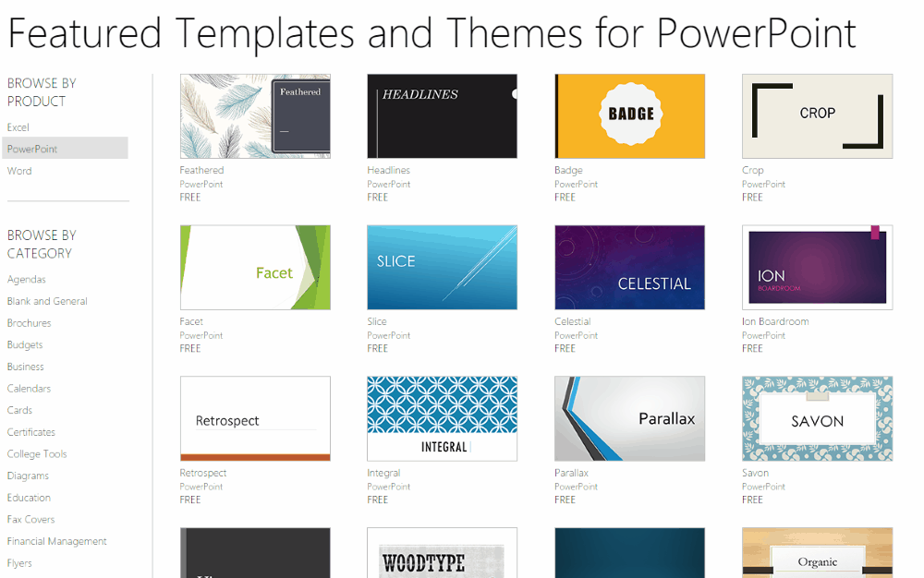The image size is (924, 578).
Task: Open the Retrospect template thumbnail
Action: coord(255,418)
